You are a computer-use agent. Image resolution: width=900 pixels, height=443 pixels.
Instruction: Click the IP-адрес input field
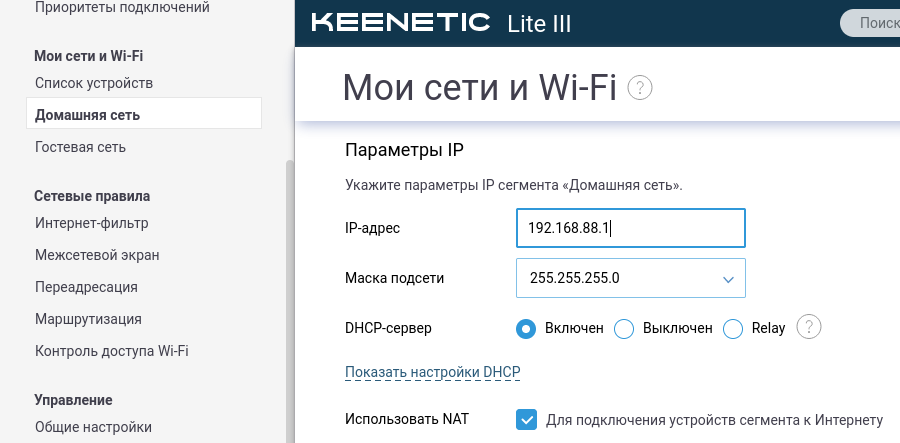631,228
